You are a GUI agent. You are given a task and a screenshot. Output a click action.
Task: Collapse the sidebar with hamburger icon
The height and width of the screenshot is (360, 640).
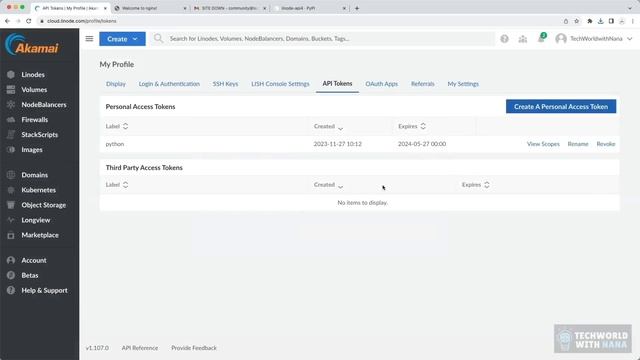coord(89,39)
